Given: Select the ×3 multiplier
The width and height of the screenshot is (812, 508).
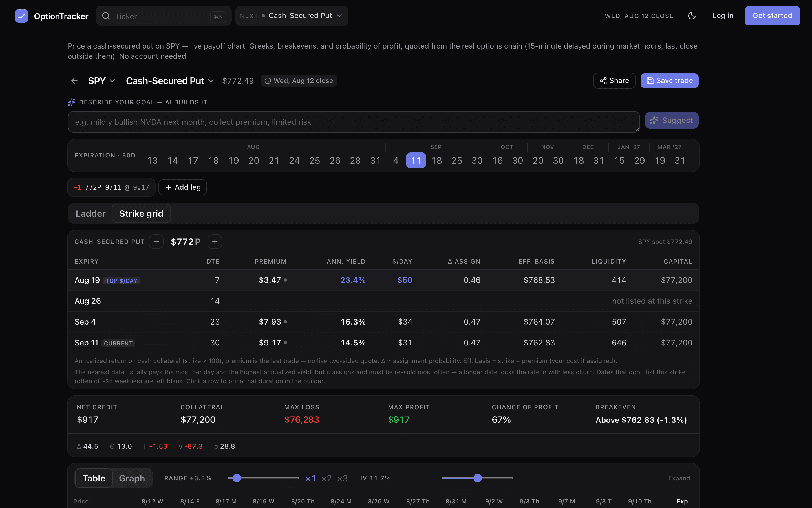Looking at the screenshot, I should coord(342,478).
